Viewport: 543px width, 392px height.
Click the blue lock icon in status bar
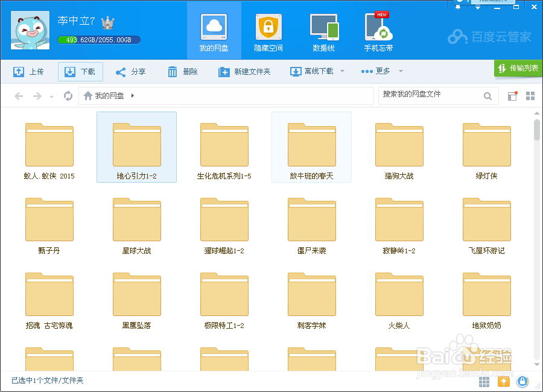(x=522, y=382)
